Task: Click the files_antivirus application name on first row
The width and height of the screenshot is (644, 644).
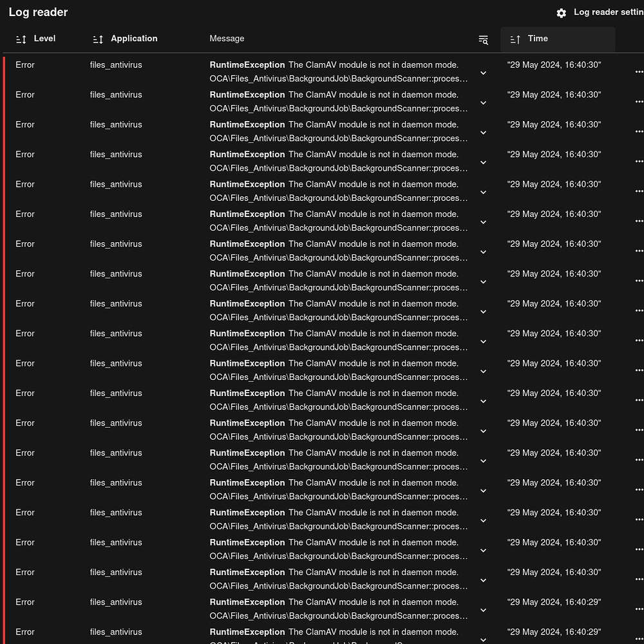Action: tap(116, 65)
